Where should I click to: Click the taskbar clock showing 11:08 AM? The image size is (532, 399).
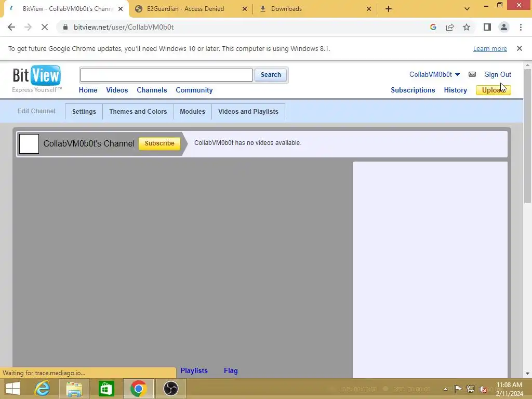click(x=509, y=389)
